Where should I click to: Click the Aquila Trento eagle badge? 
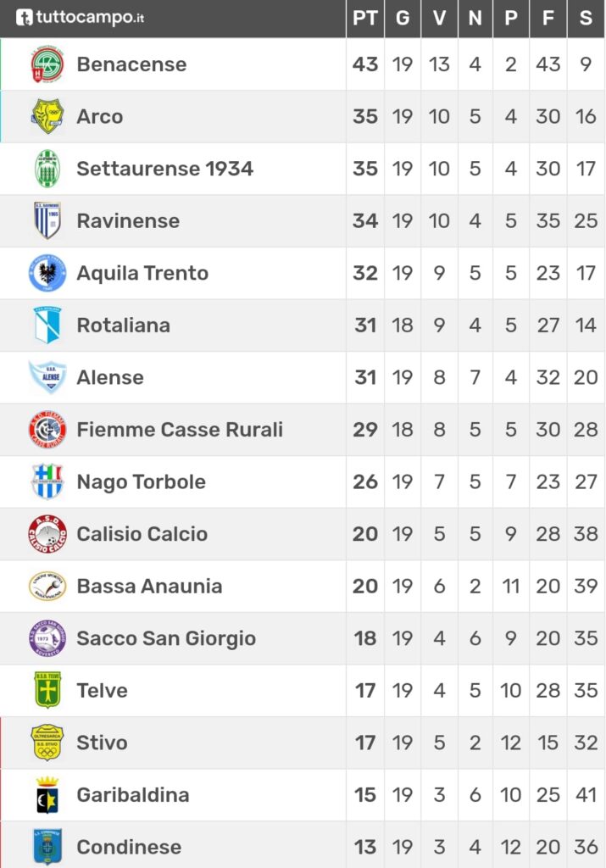(47, 273)
